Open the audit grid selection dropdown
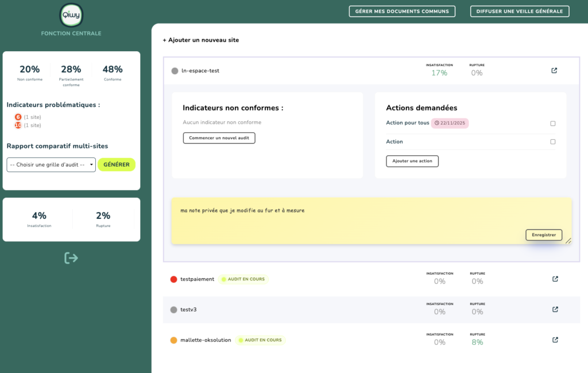588x373 pixels. point(51,165)
